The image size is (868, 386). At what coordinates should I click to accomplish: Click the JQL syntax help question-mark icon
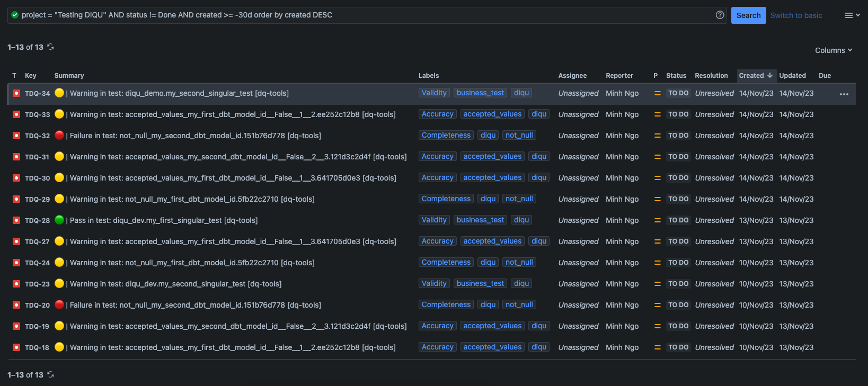720,15
